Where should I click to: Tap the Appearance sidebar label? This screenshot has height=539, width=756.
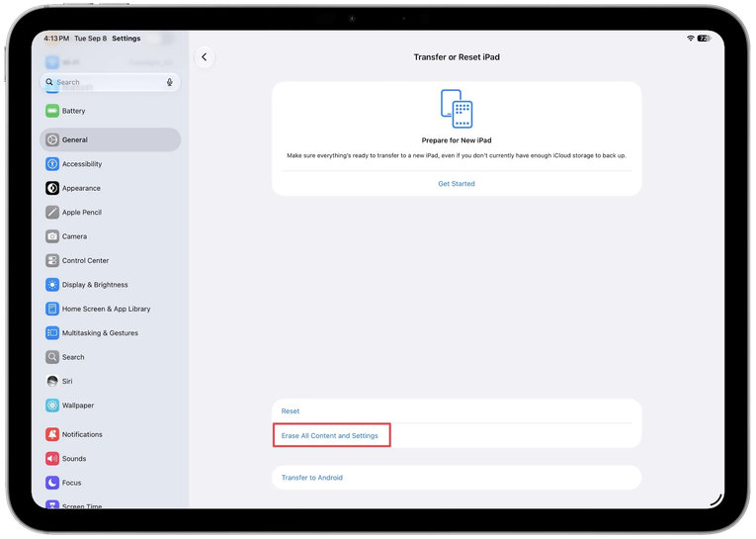(81, 188)
